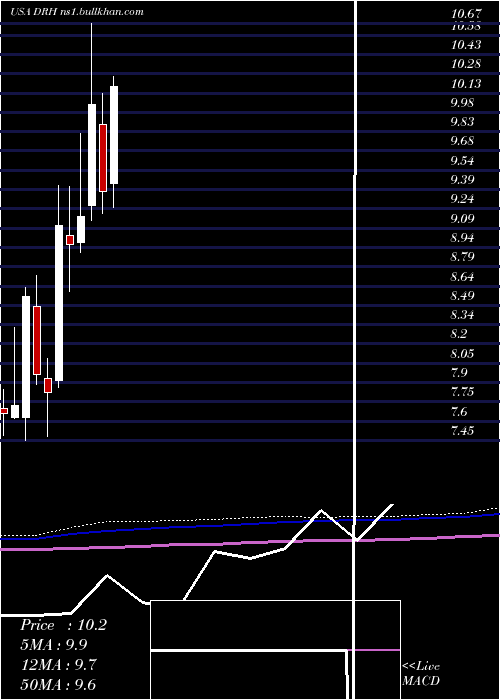Click the 9.68 price axis label
Image resolution: width=500 pixels, height=700 pixels.
click(x=462, y=141)
